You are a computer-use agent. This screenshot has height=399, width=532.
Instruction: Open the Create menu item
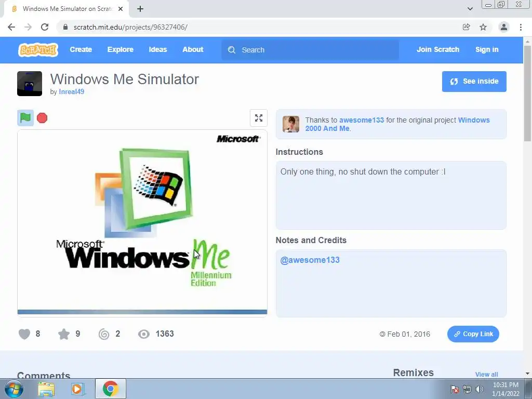pyautogui.click(x=81, y=49)
